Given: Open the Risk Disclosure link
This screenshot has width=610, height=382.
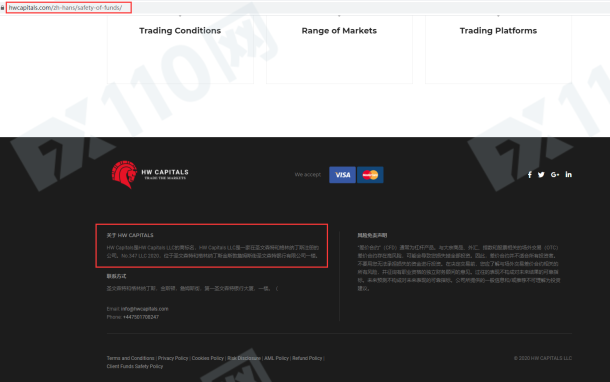Looking at the screenshot, I should click(x=244, y=358).
